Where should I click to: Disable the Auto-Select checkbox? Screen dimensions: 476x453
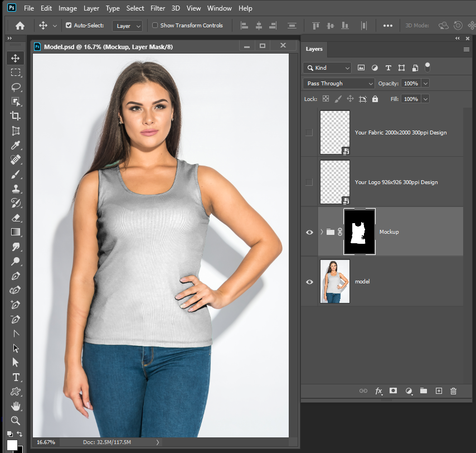[67, 25]
